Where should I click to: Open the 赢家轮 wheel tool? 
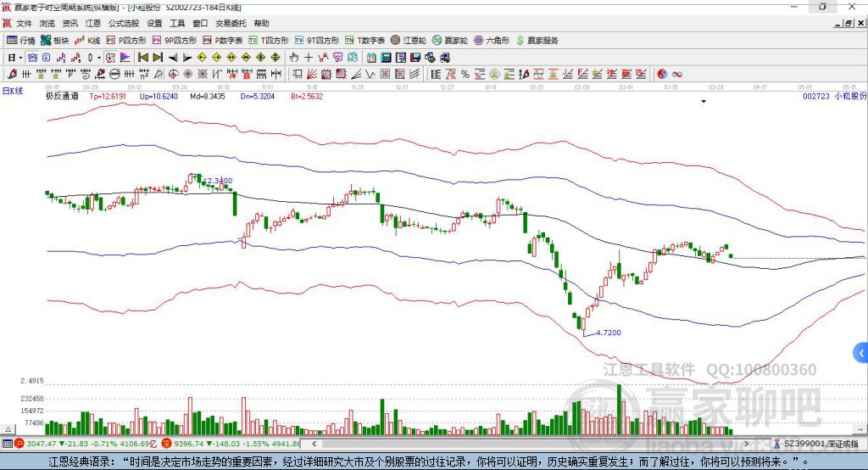pyautogui.click(x=450, y=41)
